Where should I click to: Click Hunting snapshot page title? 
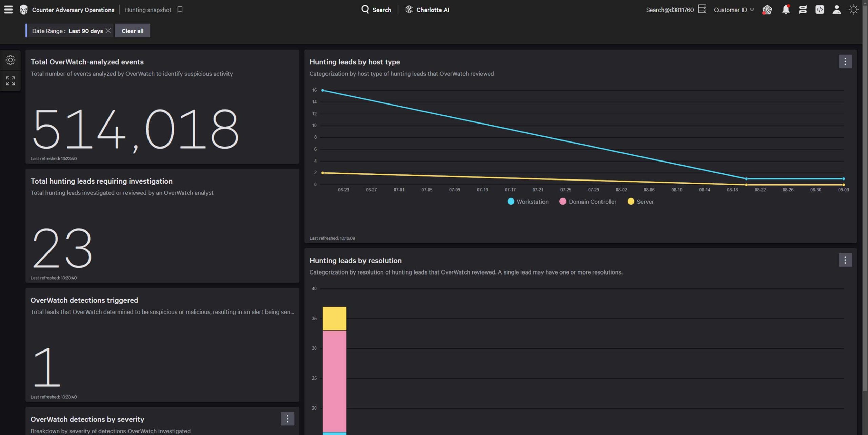[x=147, y=10]
